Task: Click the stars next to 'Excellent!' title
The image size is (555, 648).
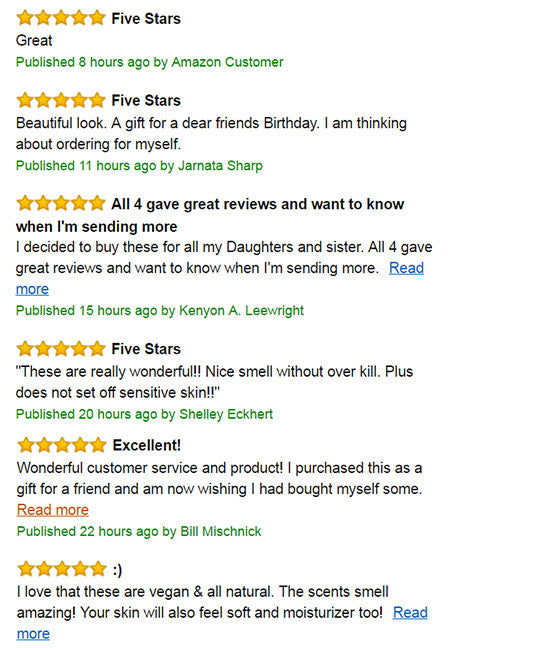Action: tap(62, 445)
